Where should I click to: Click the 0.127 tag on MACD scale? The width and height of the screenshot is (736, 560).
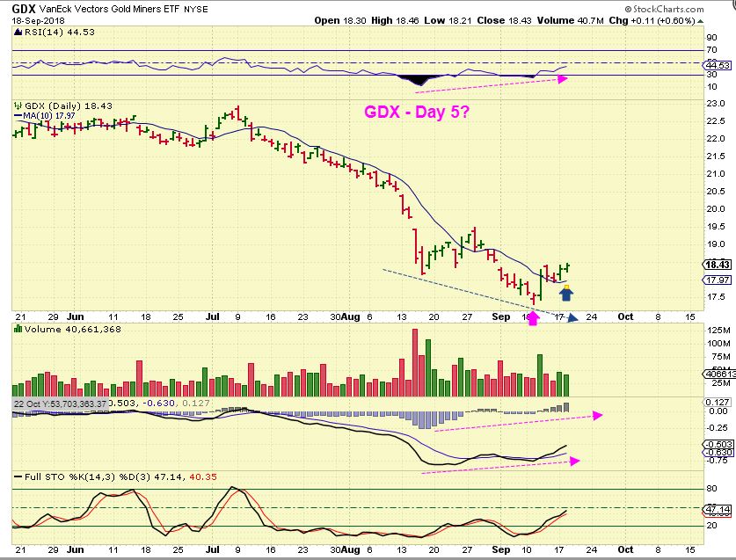pos(718,403)
